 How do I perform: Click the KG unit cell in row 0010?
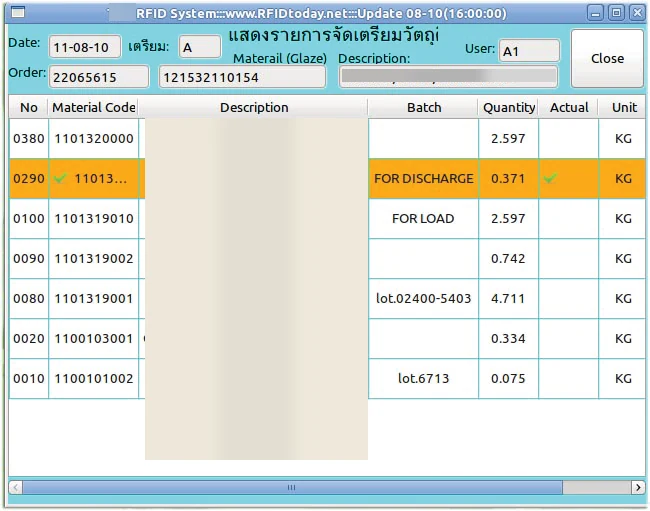pyautogui.click(x=623, y=378)
